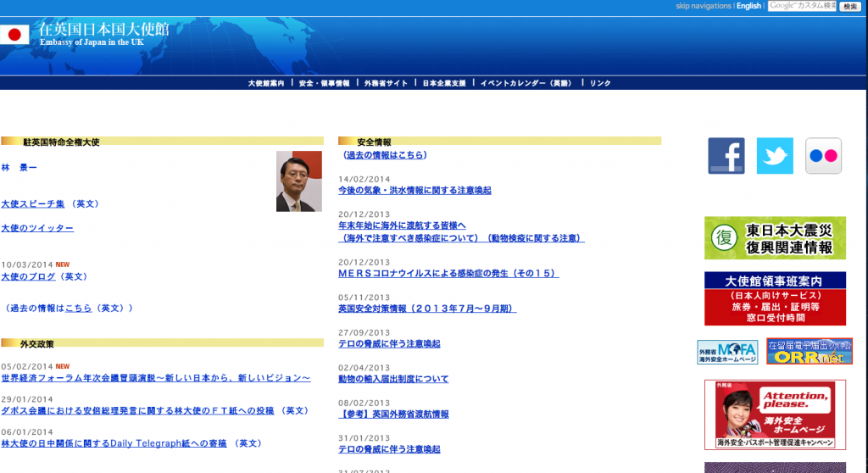Viewport: 868px width, 473px height.
Task: Click in the Google custom search field
Action: point(802,6)
